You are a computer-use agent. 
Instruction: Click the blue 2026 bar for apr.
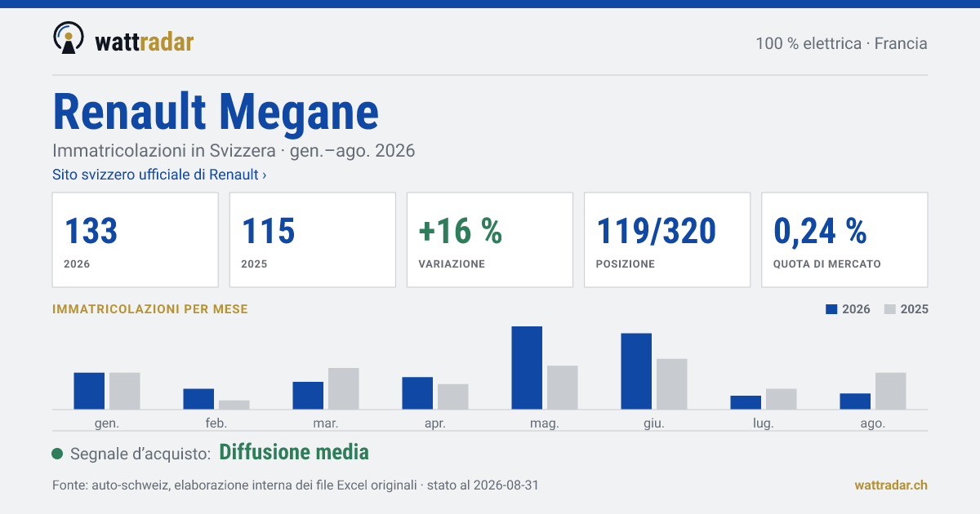417,393
